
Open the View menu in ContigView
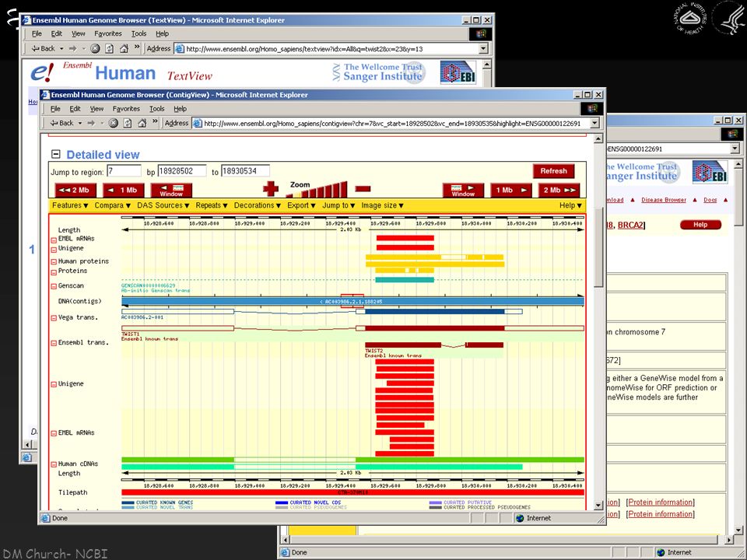[96, 109]
